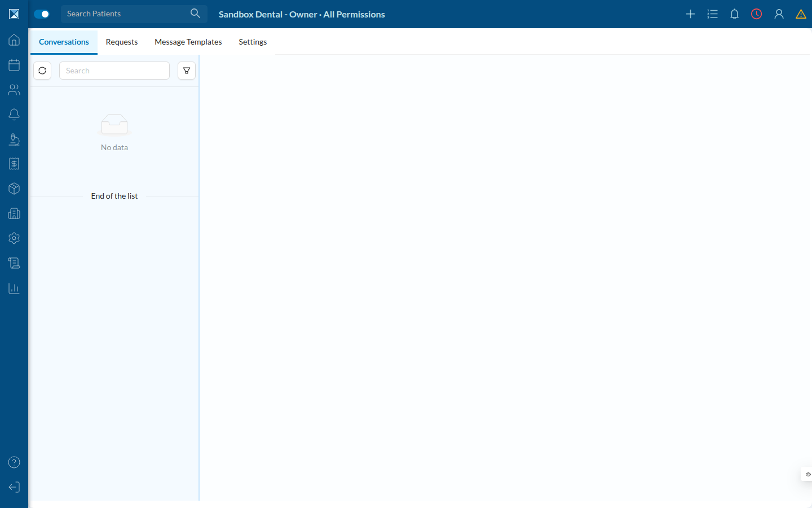Toggle the blue switch in top bar

click(x=42, y=14)
